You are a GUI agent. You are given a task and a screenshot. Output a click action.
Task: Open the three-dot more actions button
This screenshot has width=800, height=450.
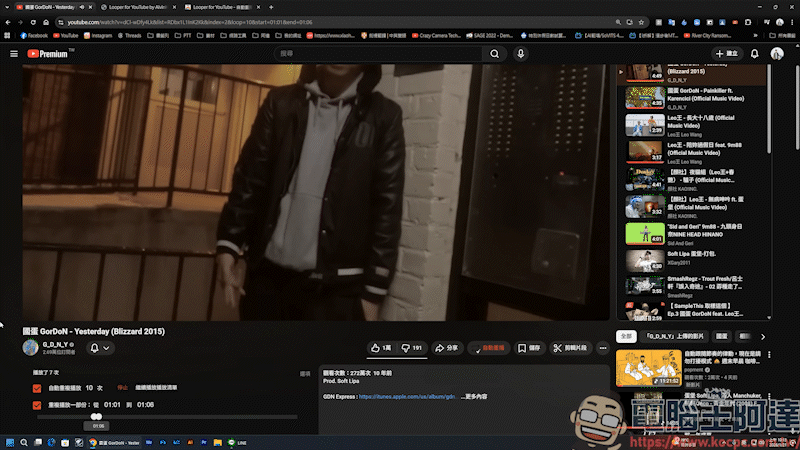point(603,348)
